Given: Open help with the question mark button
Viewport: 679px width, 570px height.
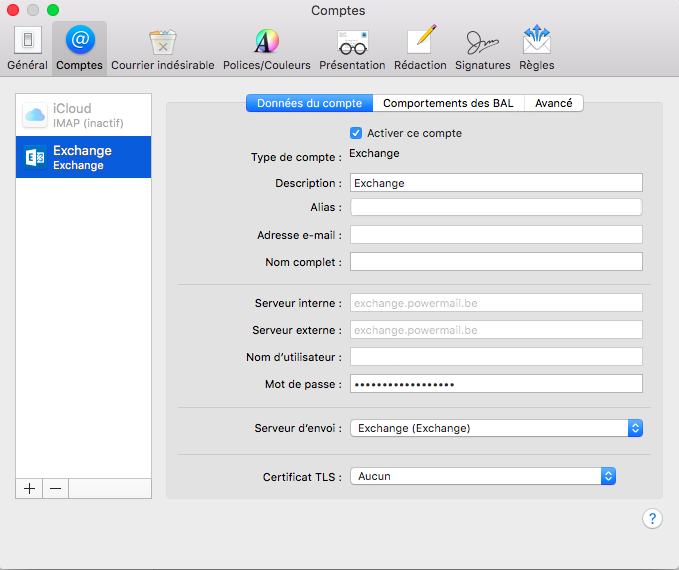Looking at the screenshot, I should 651,518.
